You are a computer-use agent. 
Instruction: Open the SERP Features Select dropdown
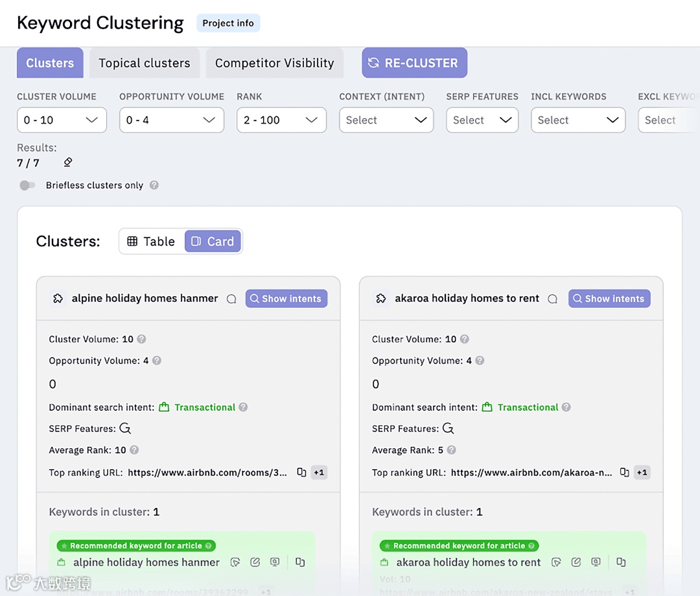point(482,120)
